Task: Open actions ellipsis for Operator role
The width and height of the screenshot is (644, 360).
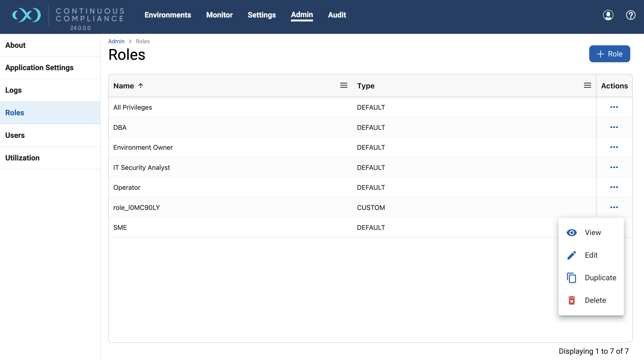Action: point(614,187)
